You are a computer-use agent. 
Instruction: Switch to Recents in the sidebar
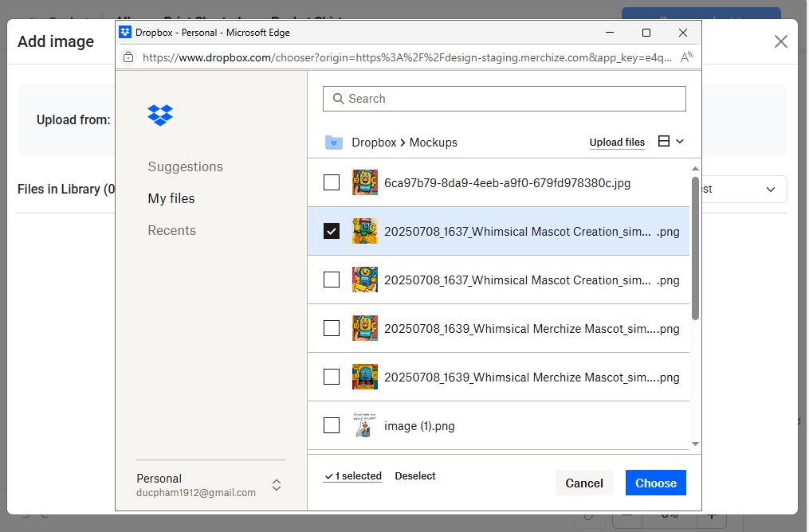point(171,230)
